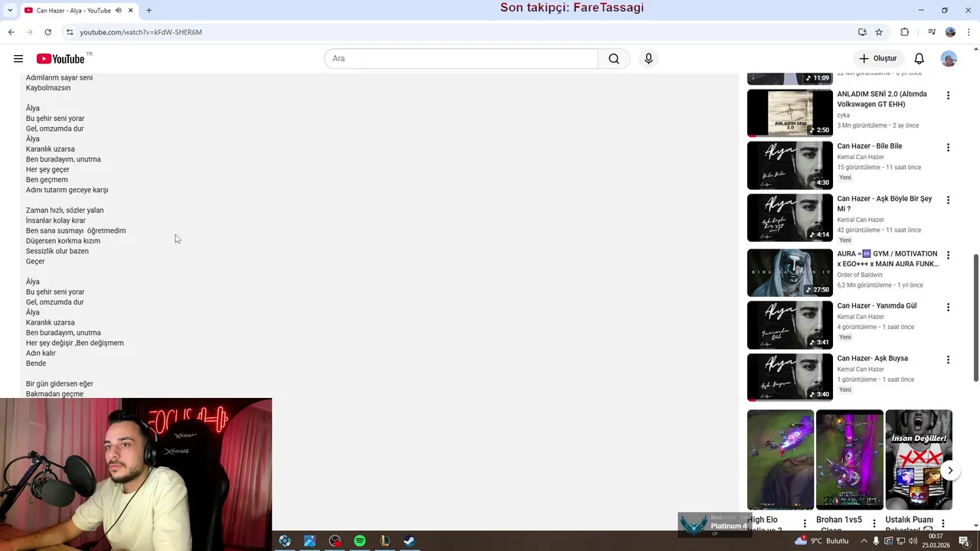Open the İnsan Değiller Shorts thumbnail
Screen dimensions: 980x551
pyautogui.click(x=919, y=460)
